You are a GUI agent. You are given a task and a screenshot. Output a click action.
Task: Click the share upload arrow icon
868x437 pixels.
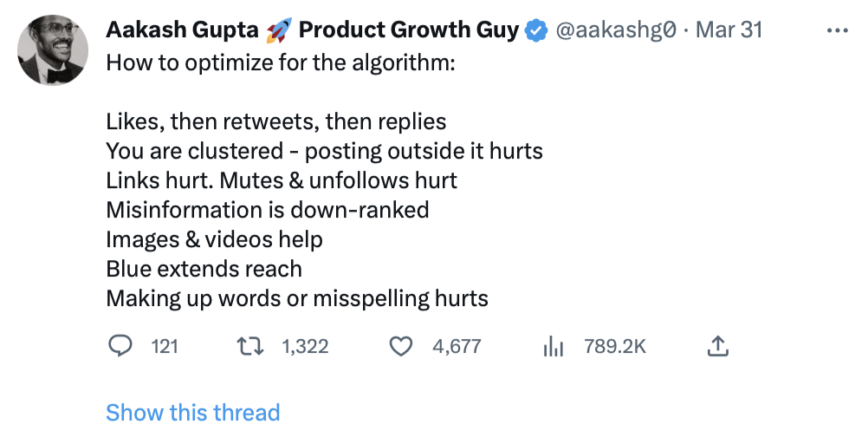coord(717,347)
